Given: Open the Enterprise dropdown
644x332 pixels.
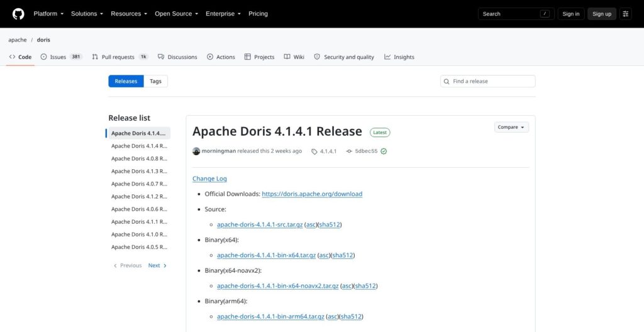Looking at the screenshot, I should (223, 14).
